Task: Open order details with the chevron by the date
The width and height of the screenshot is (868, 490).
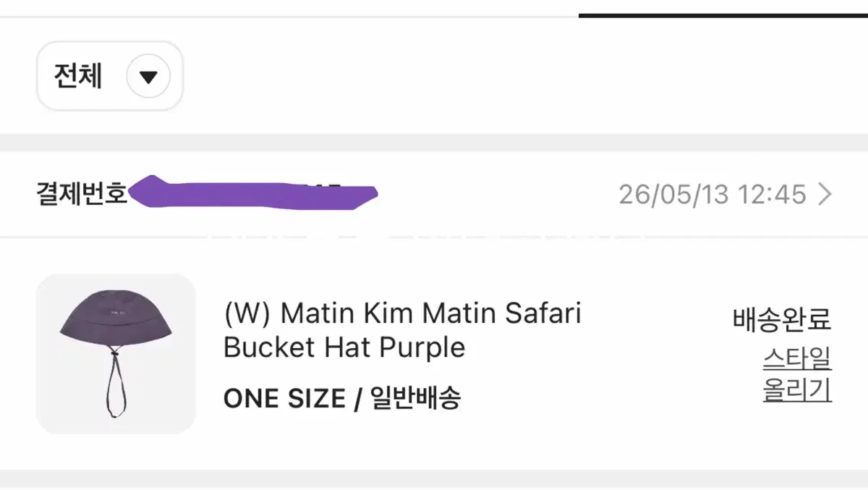Action: click(x=825, y=194)
